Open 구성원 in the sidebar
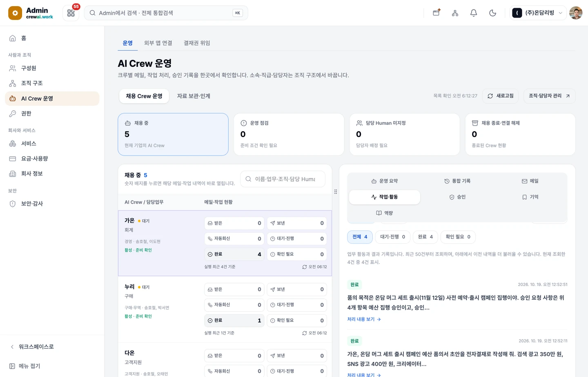Viewport: 588px width, 377px height. pos(52,68)
